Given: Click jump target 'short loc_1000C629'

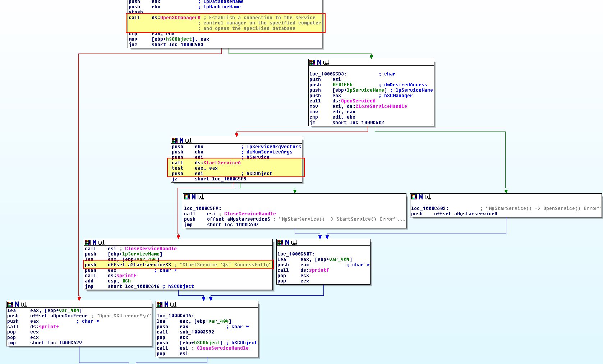Looking at the screenshot, I should [x=56, y=343].
